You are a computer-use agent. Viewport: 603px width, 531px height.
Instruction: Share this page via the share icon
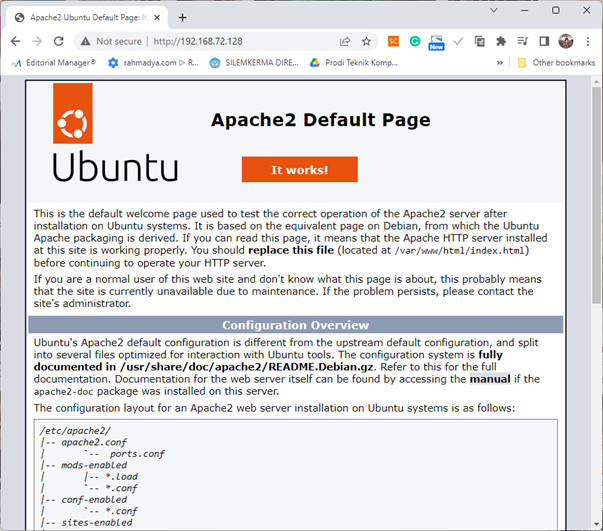[345, 42]
